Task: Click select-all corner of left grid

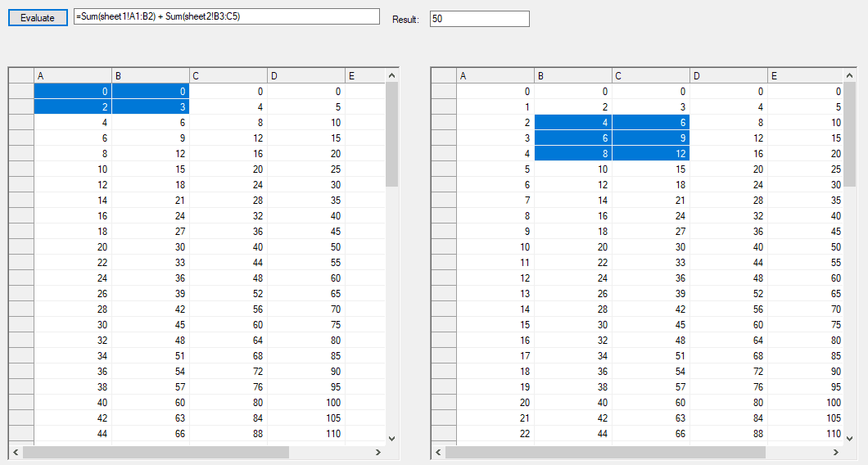Action: click(x=21, y=76)
